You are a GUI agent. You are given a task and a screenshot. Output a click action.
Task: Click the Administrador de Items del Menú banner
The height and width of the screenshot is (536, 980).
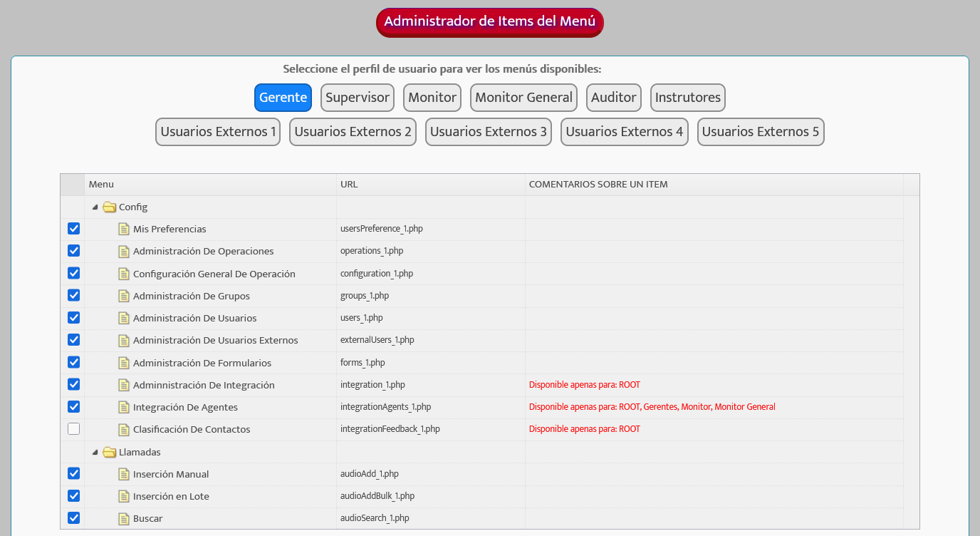coord(490,22)
